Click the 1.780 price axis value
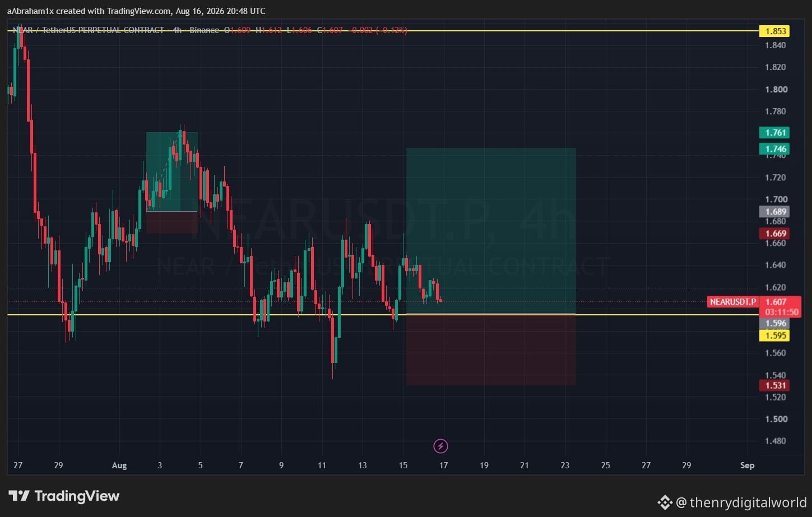 [x=776, y=111]
